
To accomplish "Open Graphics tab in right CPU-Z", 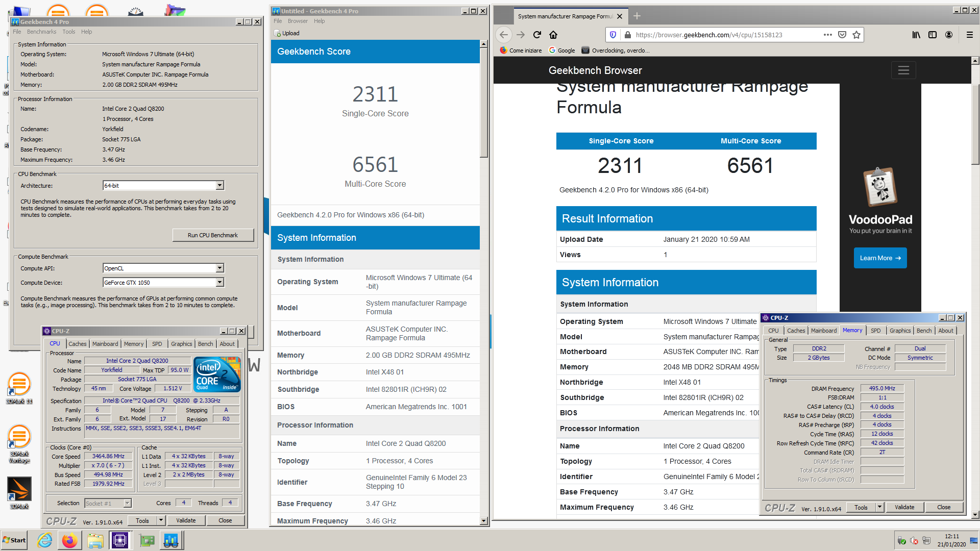I will tap(900, 331).
